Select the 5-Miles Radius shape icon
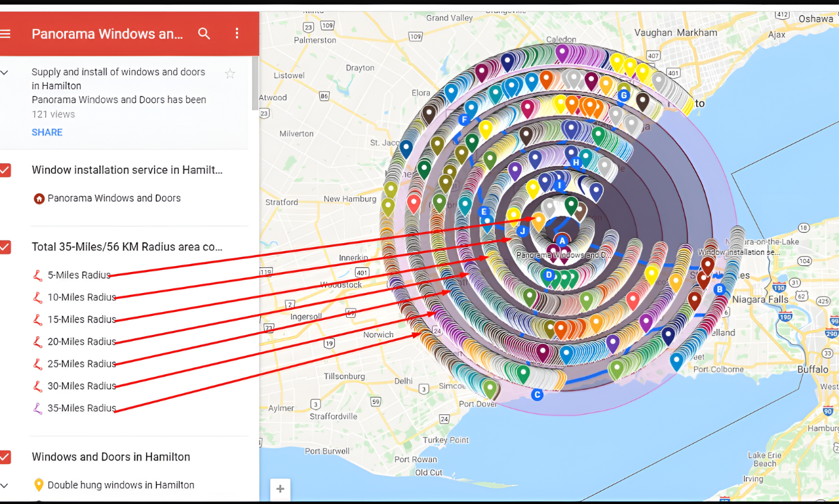839x504 pixels. [38, 275]
